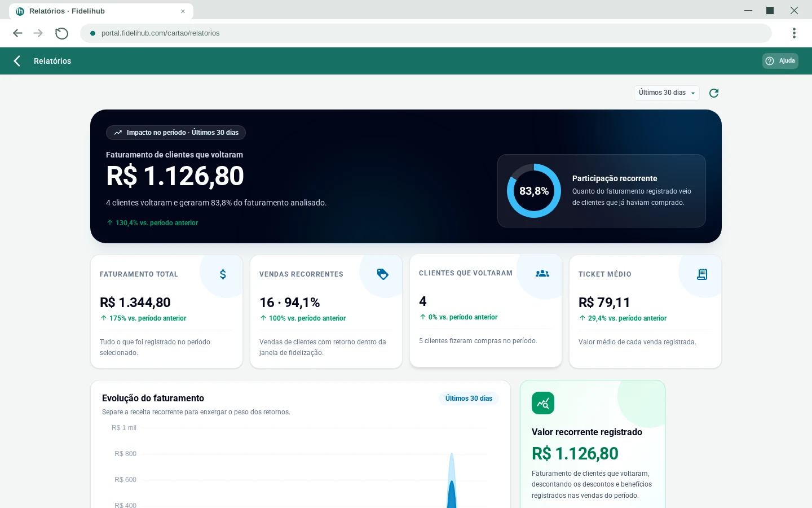Click the site info icon in address bar

click(92, 33)
